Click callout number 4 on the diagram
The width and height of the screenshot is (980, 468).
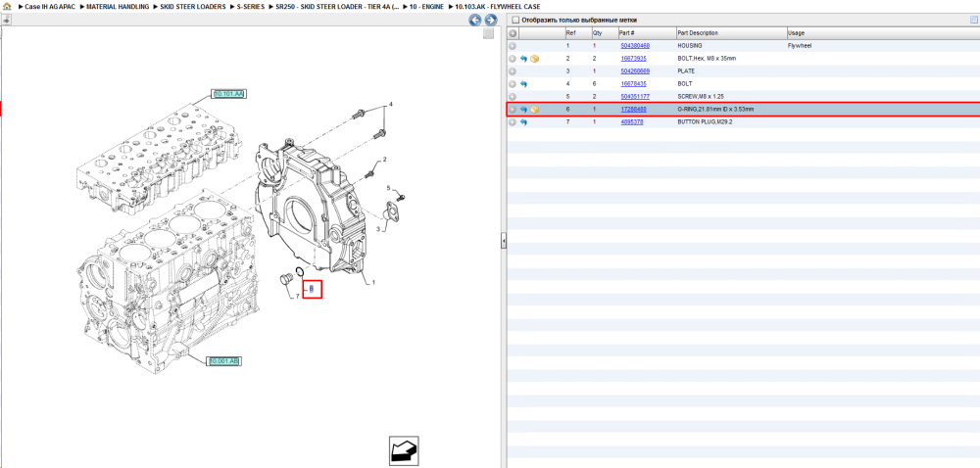pos(391,104)
